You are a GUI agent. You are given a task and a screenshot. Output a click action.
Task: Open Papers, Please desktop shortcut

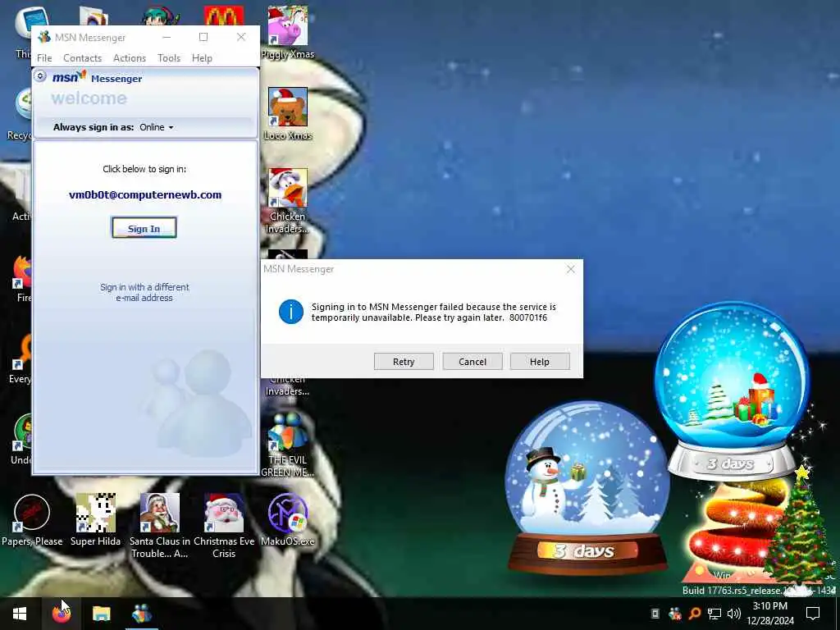tap(32, 519)
